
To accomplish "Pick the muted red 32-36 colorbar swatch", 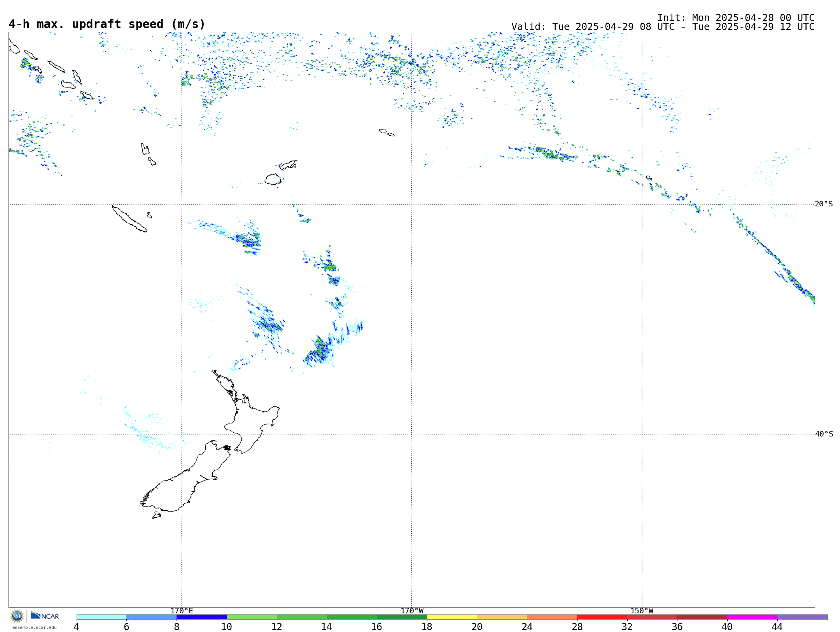I will point(652,617).
